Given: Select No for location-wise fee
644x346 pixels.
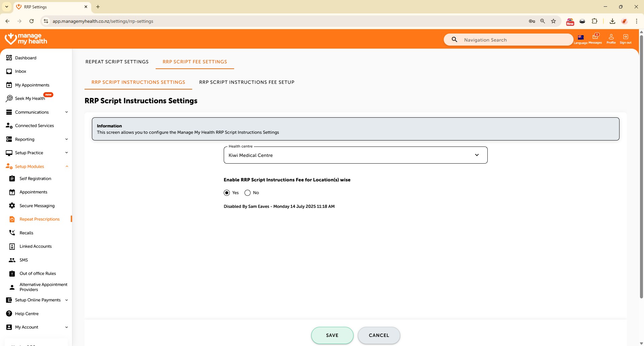Looking at the screenshot, I should tap(248, 193).
